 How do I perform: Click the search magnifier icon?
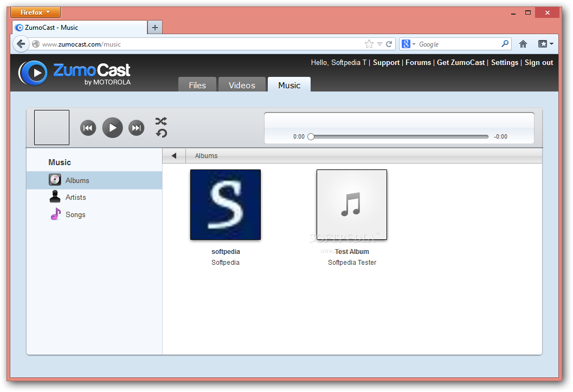[x=505, y=44]
